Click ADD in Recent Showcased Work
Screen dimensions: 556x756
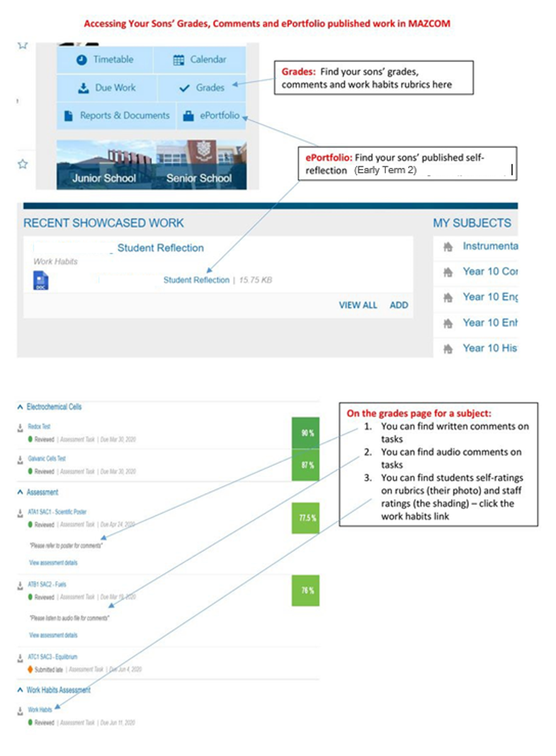coord(399,305)
